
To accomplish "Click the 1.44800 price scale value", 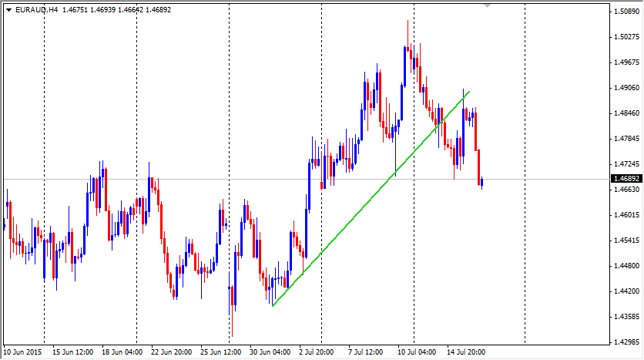I will [x=627, y=266].
